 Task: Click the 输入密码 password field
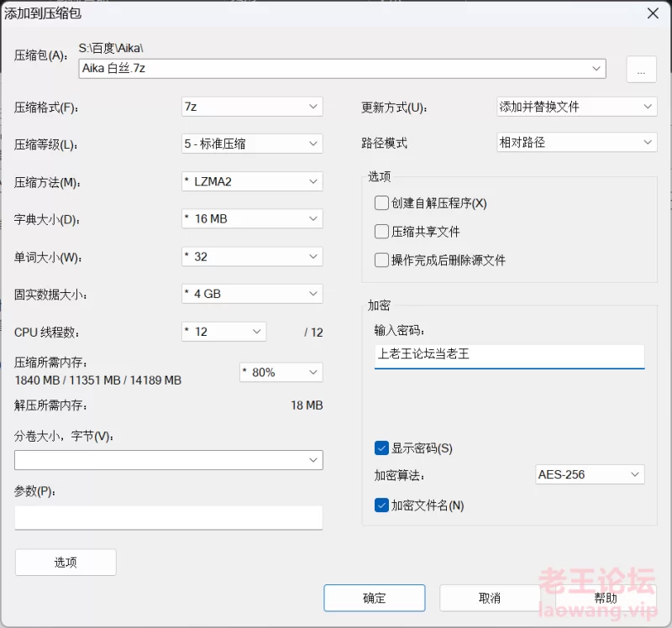[x=509, y=357]
